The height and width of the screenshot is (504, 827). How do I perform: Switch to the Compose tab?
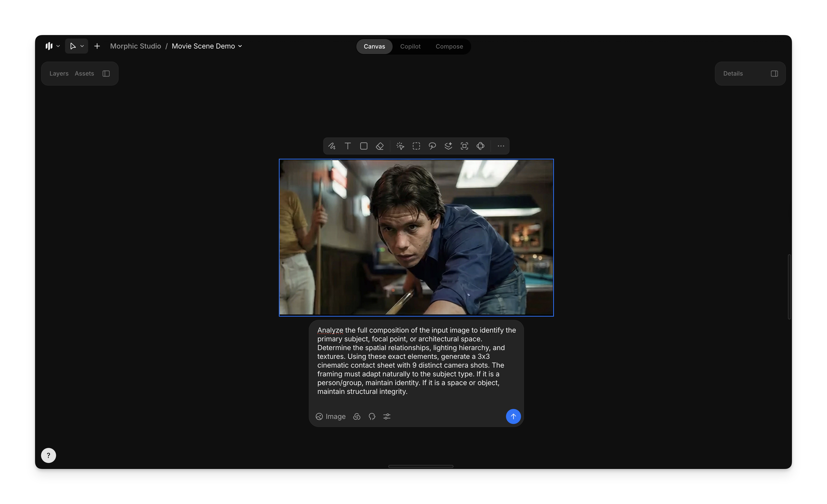tap(449, 47)
